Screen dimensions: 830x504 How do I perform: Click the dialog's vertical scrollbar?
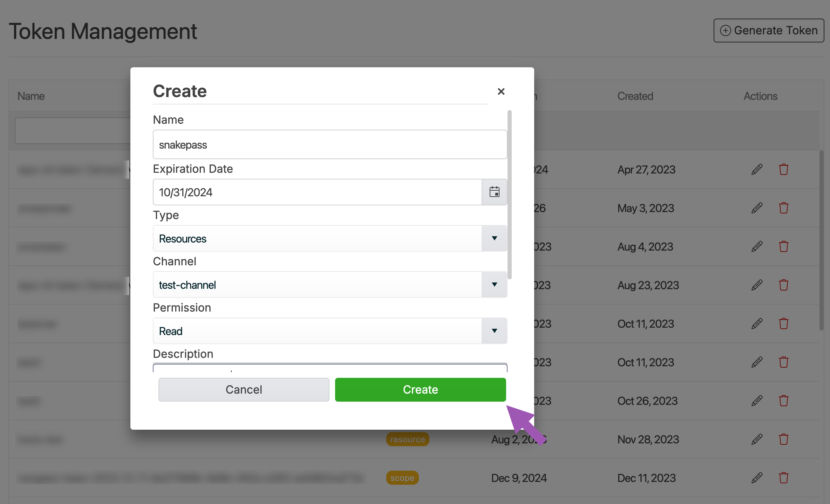[x=510, y=195]
